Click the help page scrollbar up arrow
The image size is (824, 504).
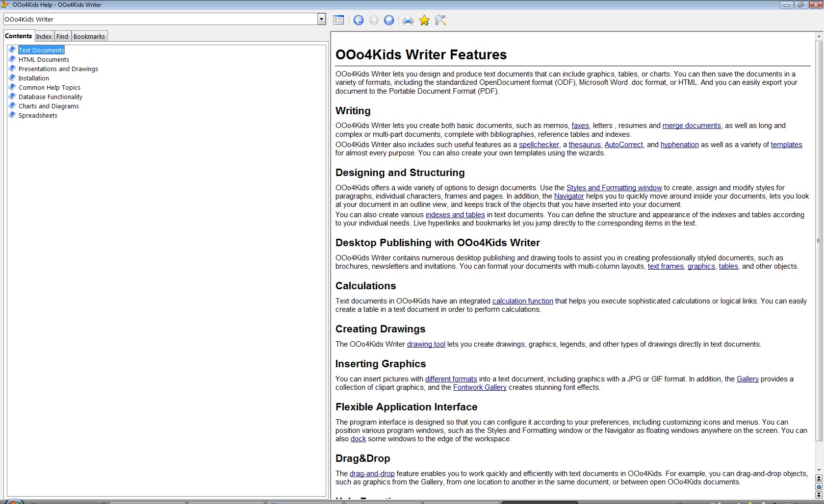tap(819, 36)
